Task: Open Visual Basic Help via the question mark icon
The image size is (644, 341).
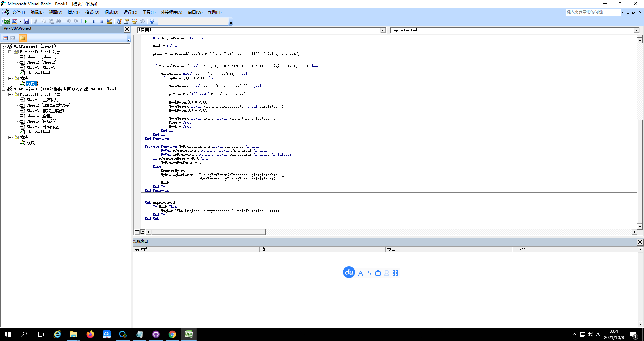Action: click(x=152, y=21)
